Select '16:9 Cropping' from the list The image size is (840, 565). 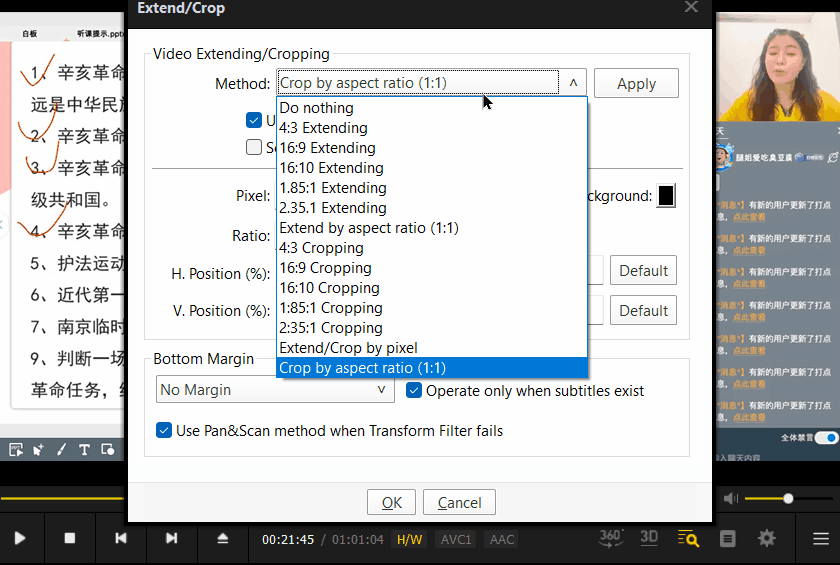click(x=325, y=268)
